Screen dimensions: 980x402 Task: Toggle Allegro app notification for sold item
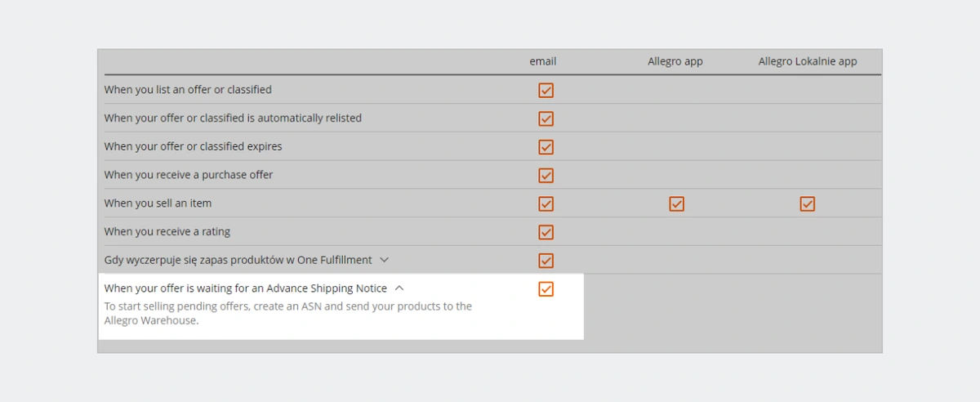click(x=676, y=203)
